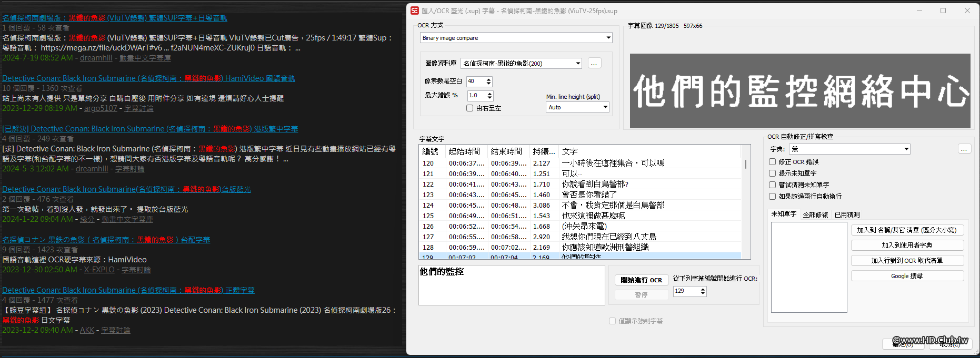
Task: Open forum thread Black Iron Submarine 台版藍光
Action: (126, 189)
